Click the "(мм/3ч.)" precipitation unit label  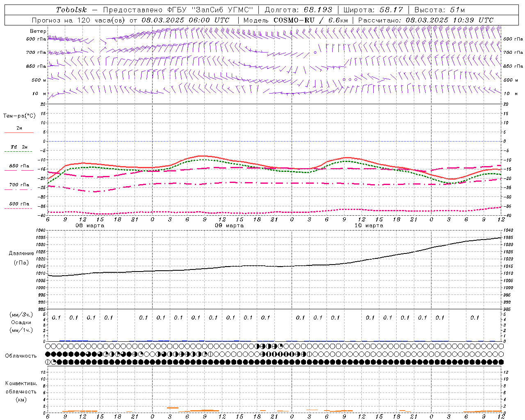point(21,315)
